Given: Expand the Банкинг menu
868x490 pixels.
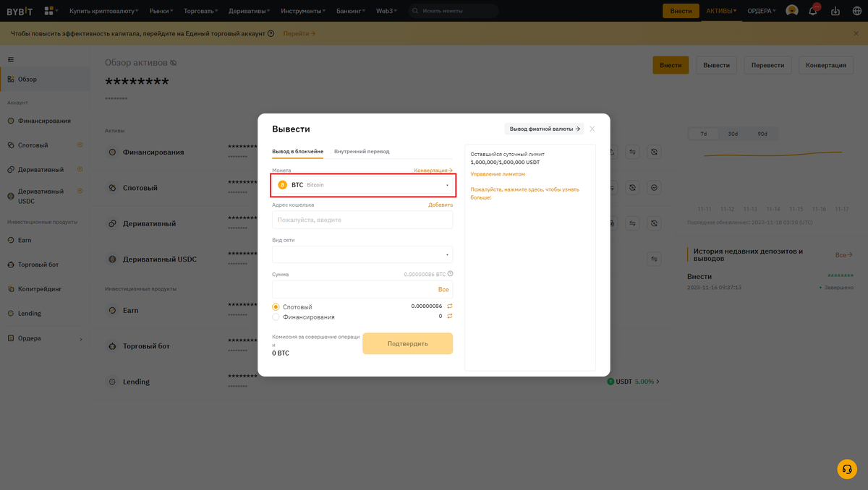Looking at the screenshot, I should 350,11.
